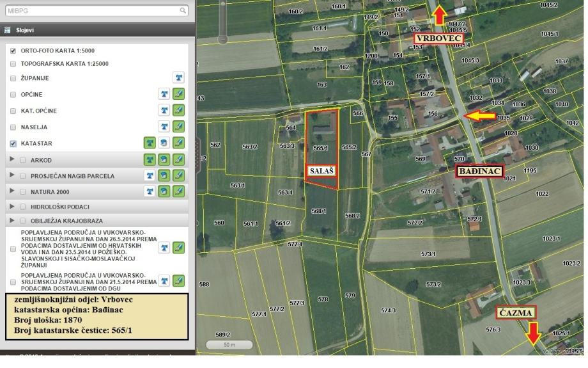Viewport: 588px width, 368px height.
Task: Click database icon for PROSJEČAN NAGIB PARCELA
Action: (164, 175)
